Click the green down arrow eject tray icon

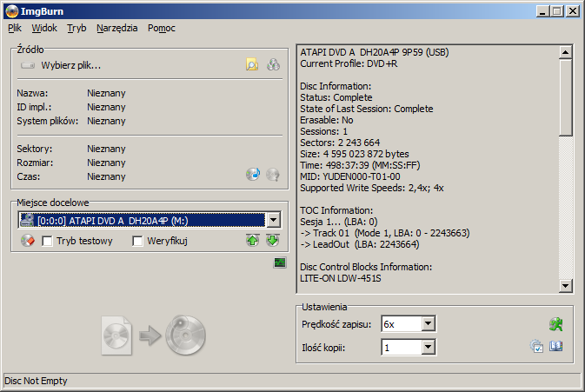click(273, 241)
